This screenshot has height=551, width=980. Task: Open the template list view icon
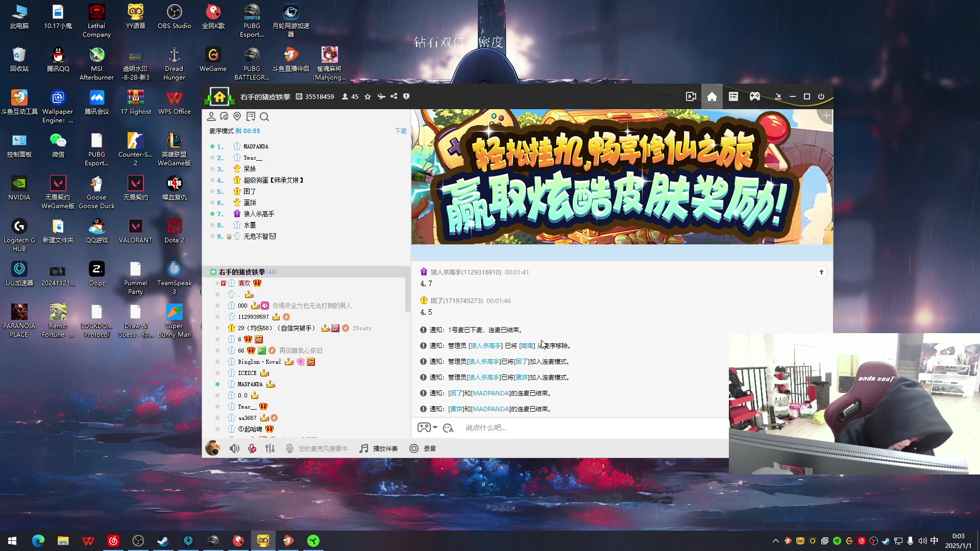click(733, 96)
